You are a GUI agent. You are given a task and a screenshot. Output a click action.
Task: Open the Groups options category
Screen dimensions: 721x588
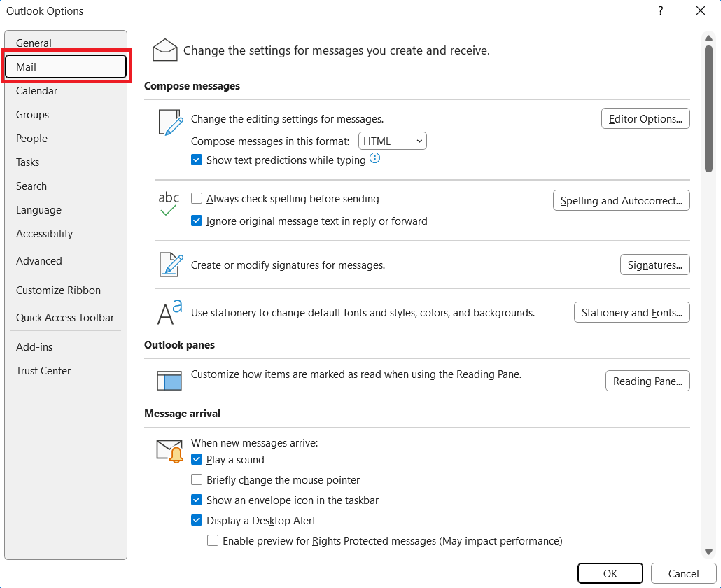coord(66,115)
